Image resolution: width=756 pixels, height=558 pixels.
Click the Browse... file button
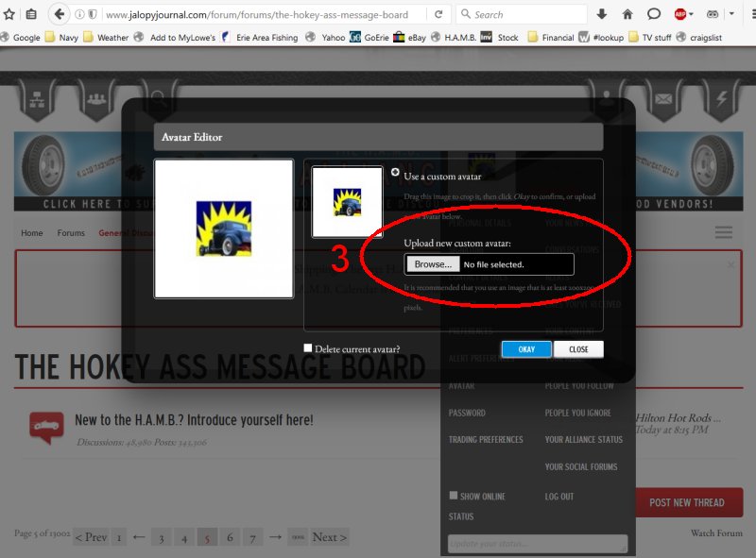coord(433,264)
